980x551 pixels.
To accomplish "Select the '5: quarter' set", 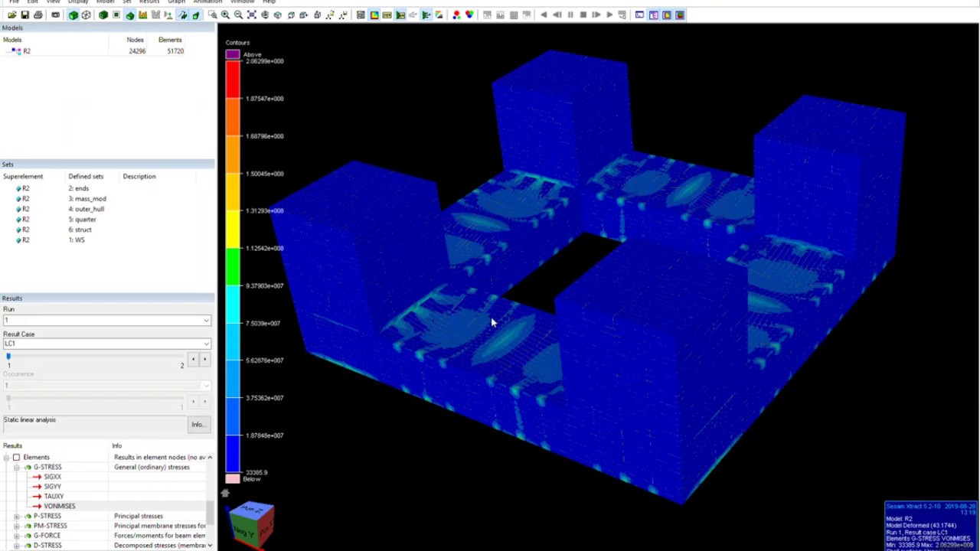I will coord(82,220).
